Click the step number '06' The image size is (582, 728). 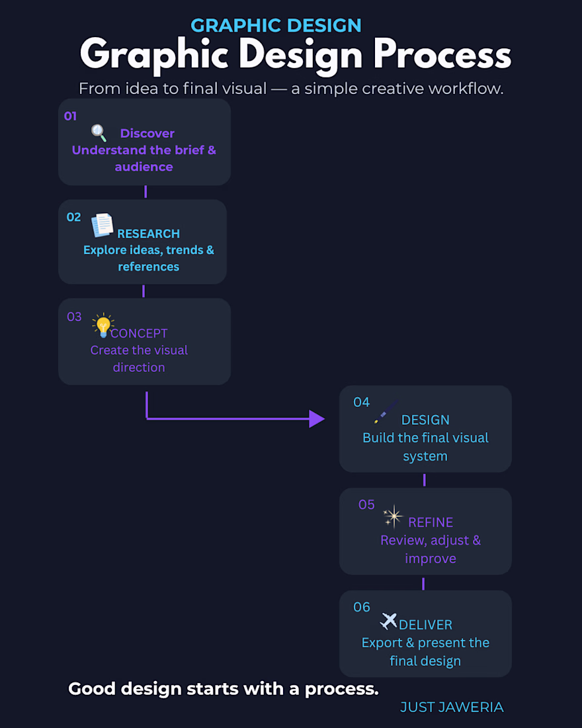point(362,607)
